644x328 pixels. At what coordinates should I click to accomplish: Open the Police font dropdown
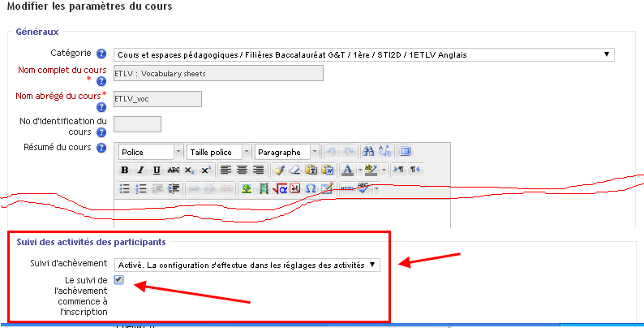coord(151,152)
